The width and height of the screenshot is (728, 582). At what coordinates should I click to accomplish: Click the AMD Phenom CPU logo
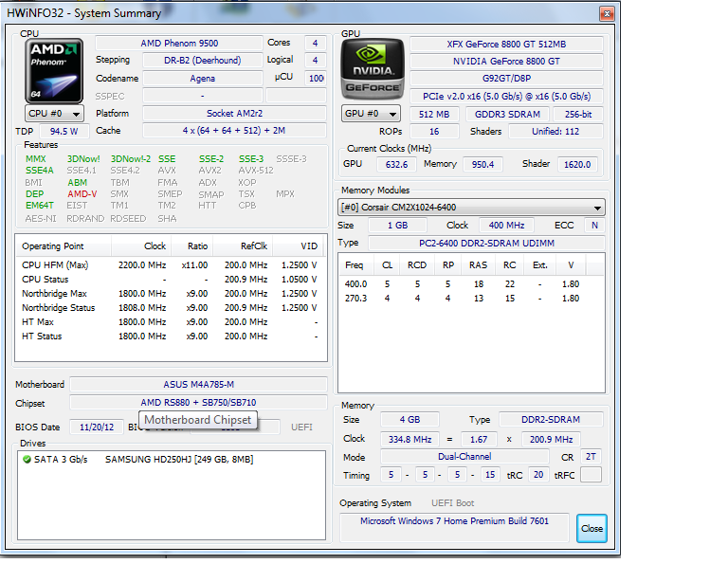coord(54,70)
